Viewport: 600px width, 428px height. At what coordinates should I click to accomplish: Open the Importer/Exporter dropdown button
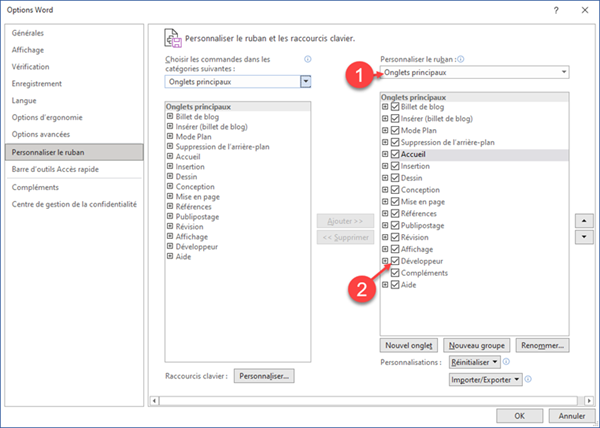486,379
